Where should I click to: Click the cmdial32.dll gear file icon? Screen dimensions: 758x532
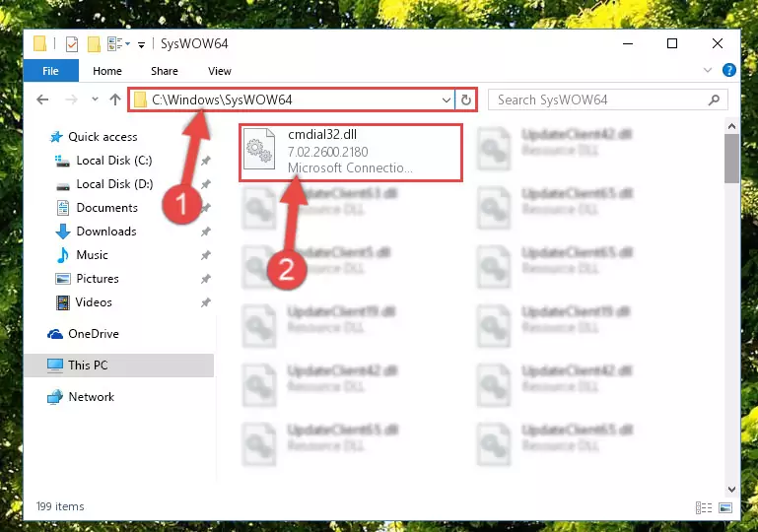tap(259, 150)
